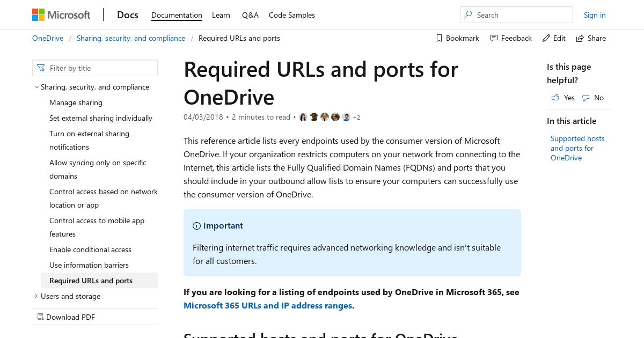This screenshot has width=644, height=338.
Task: Jump to Supported hosts and ports for OneDrive
Action: pos(577,148)
